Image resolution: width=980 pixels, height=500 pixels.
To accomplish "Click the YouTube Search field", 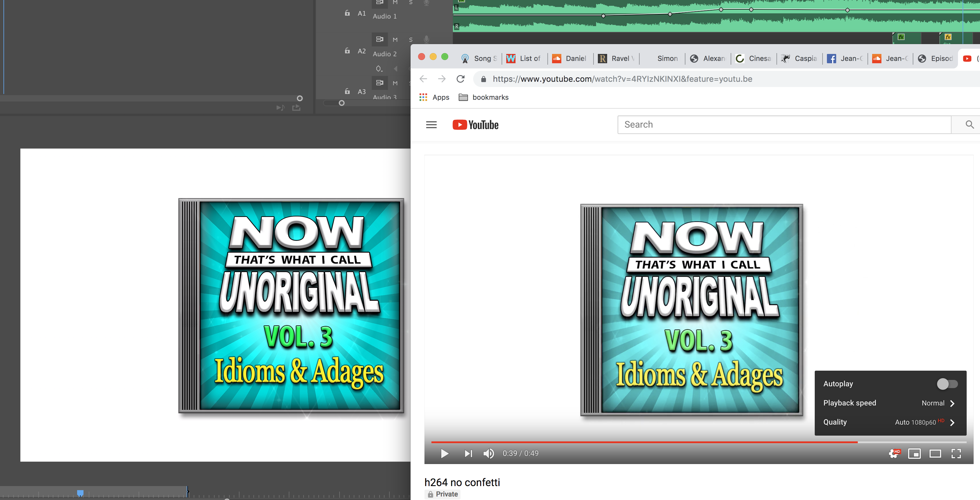I will [x=784, y=125].
